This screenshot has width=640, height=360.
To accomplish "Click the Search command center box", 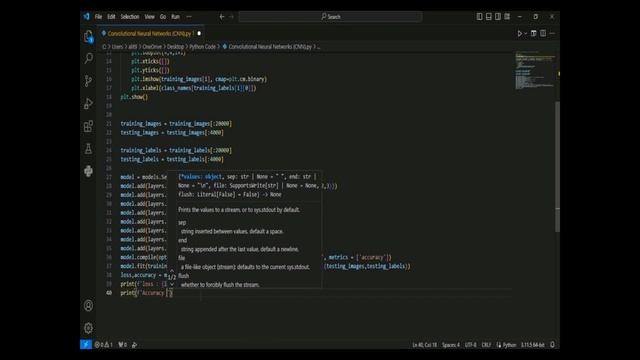I will pos(330,17).
